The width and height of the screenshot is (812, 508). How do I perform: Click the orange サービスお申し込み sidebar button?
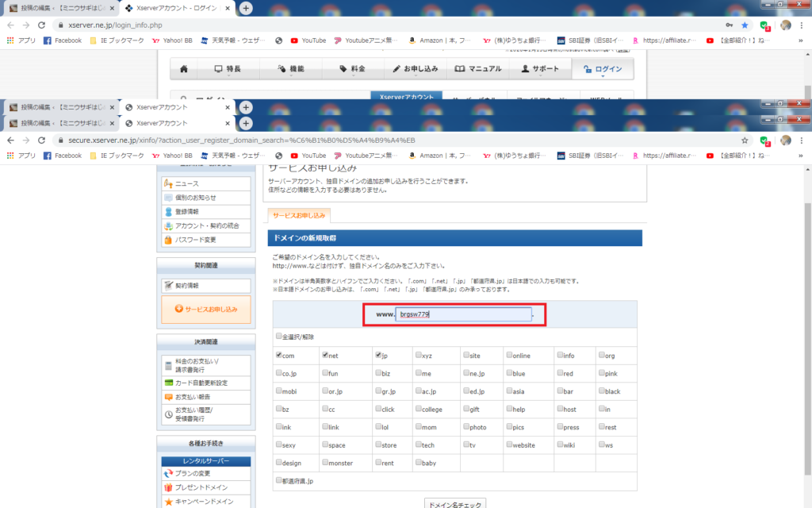(205, 309)
